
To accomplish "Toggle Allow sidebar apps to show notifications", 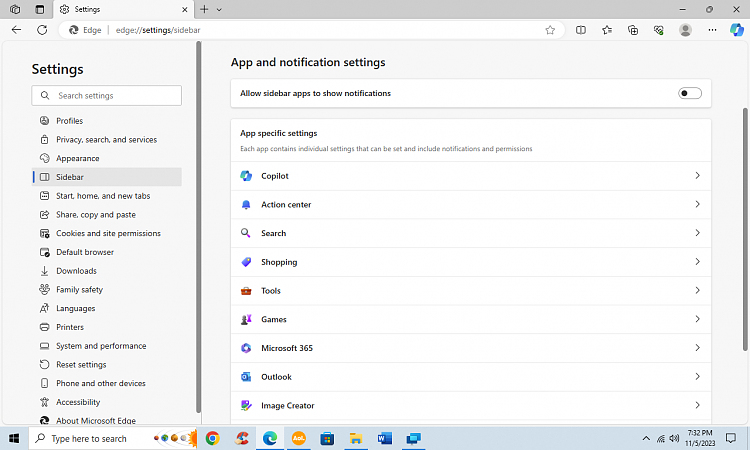I will tap(690, 93).
